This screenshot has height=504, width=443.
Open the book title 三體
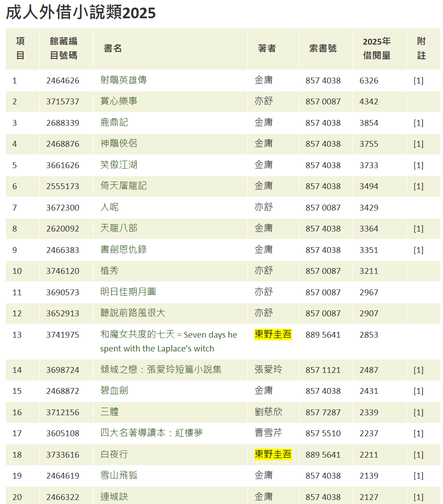[109, 412]
